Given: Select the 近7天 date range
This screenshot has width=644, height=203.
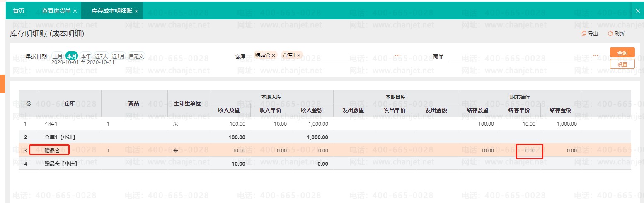Looking at the screenshot, I should pyautogui.click(x=101, y=56).
